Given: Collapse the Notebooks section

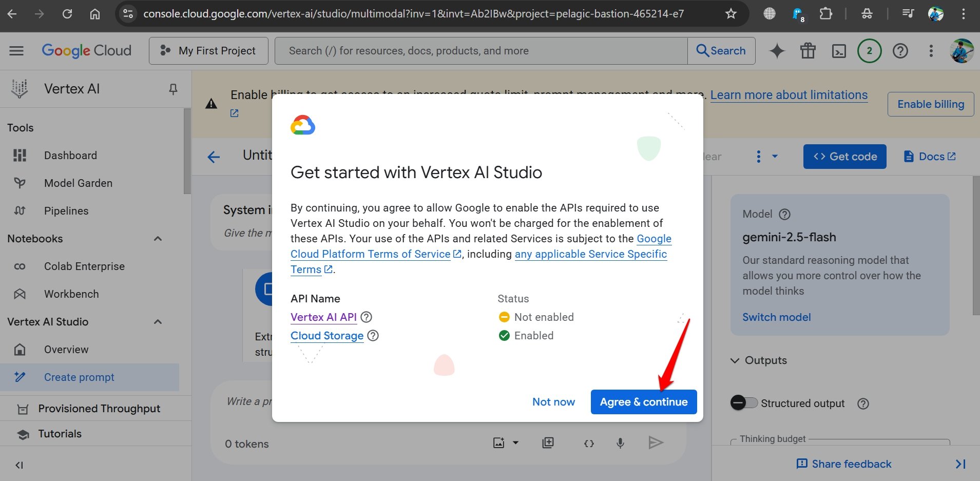Looking at the screenshot, I should pyautogui.click(x=158, y=239).
